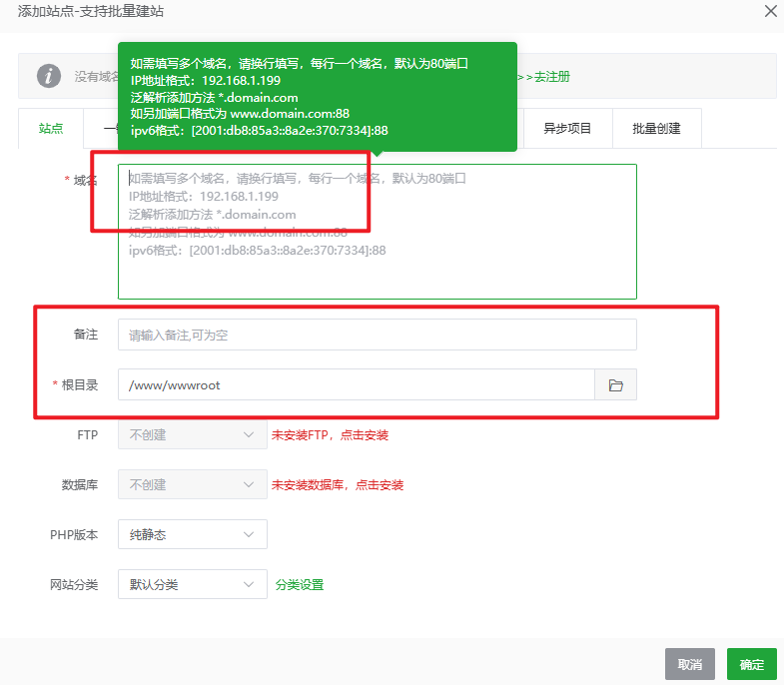Image resolution: width=784 pixels, height=685 pixels.
Task: Edit the 根目录 path field
Action: pos(356,385)
